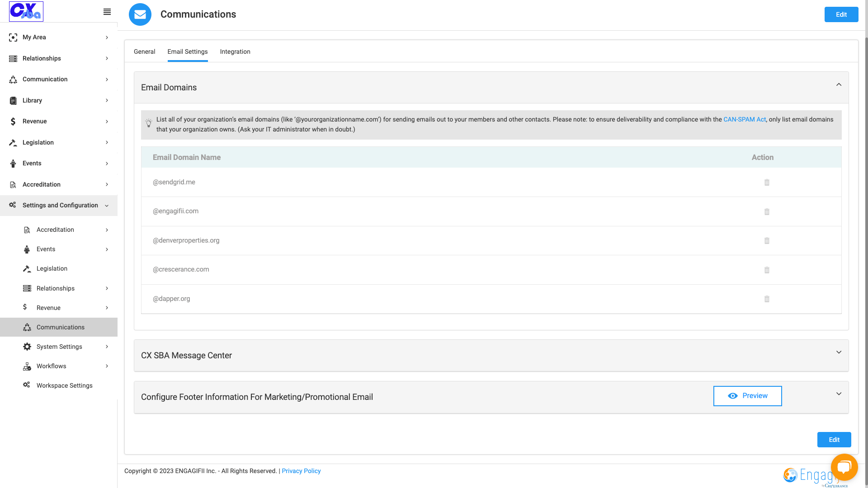The image size is (868, 488).
Task: Collapse the Email Domains section
Action: [x=839, y=84]
